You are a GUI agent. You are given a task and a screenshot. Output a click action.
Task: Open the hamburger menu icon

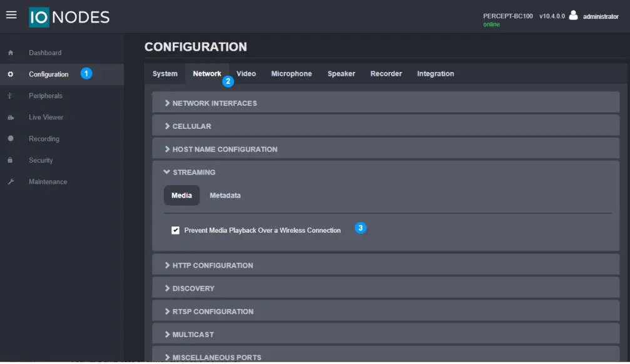tap(11, 15)
